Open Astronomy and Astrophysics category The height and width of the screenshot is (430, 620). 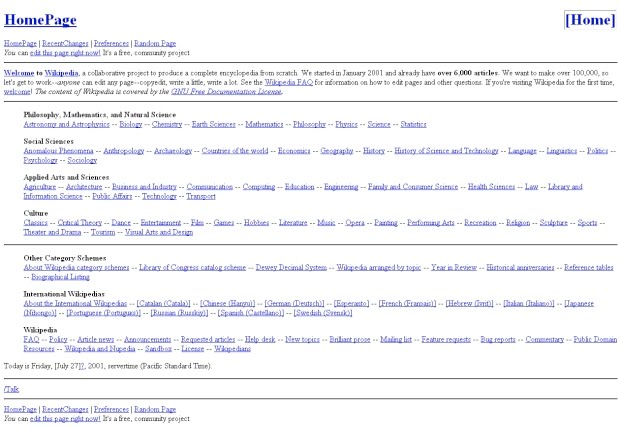pyautogui.click(x=66, y=125)
